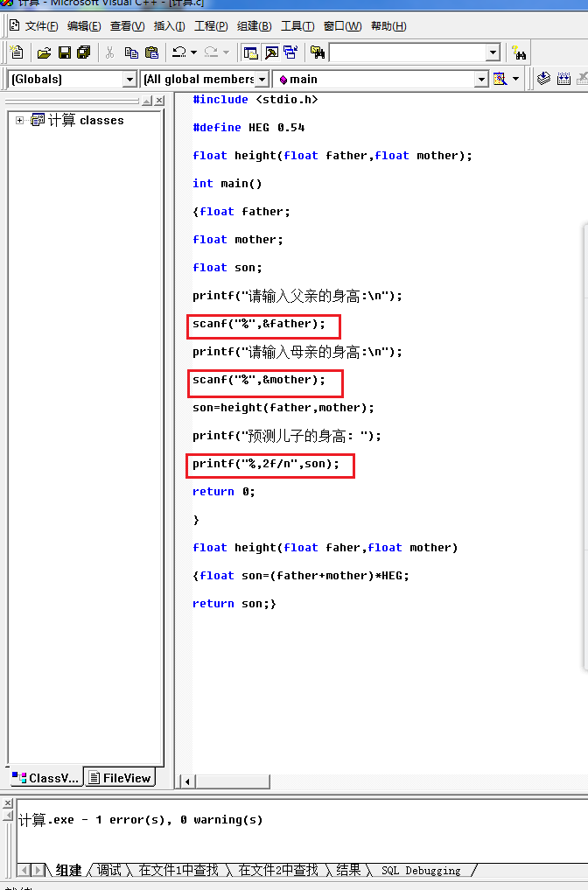Screen dimensions: 588x890
Task: Click the Find in Files icon
Action: pos(318,53)
